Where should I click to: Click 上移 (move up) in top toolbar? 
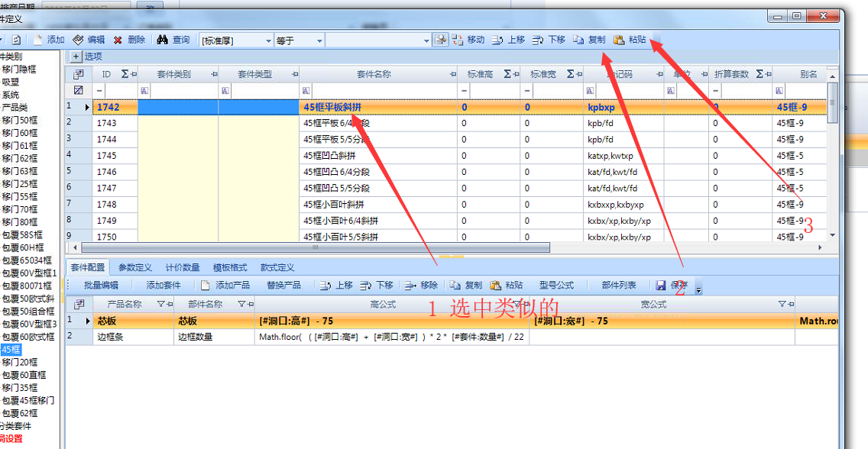[498, 40]
